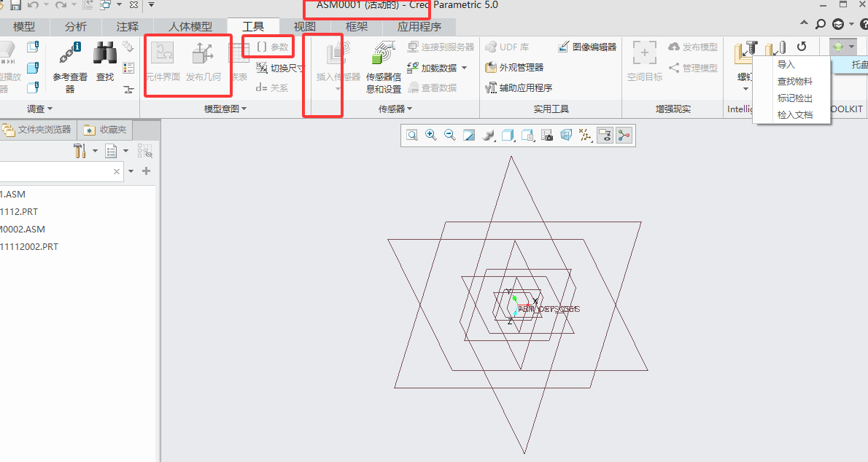Open 辅助应用程序 auxiliary applications
Viewport: 868px width, 462px height.
(519, 87)
